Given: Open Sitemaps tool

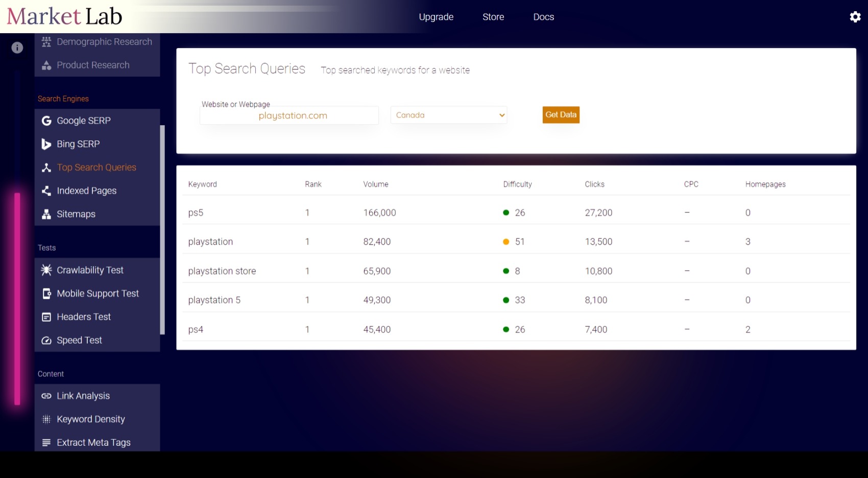Looking at the screenshot, I should pyautogui.click(x=97, y=214).
